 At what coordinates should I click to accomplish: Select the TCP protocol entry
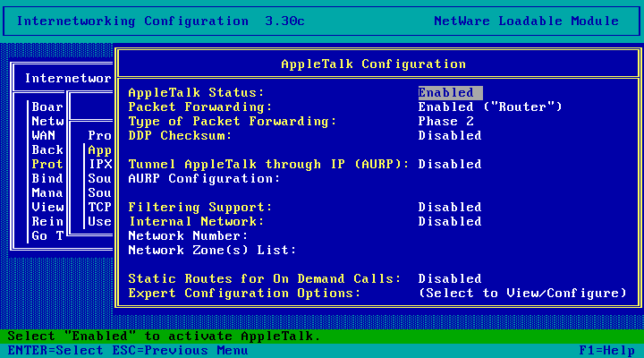(x=100, y=208)
